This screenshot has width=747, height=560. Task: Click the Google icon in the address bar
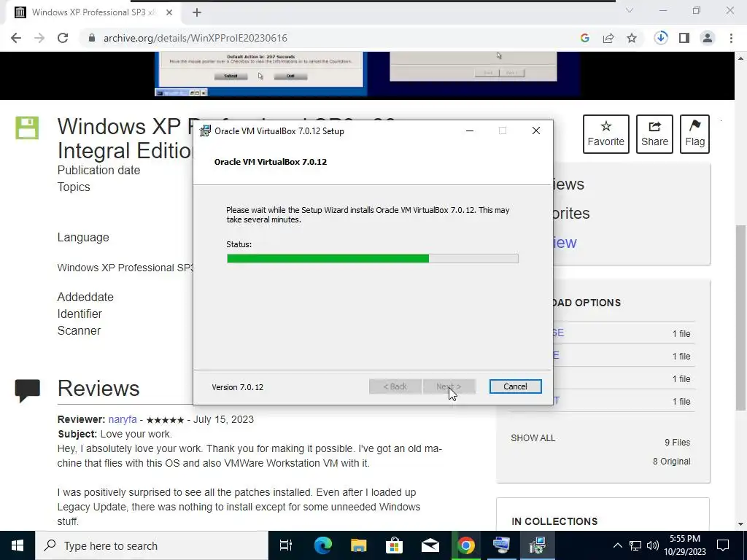[x=584, y=38]
